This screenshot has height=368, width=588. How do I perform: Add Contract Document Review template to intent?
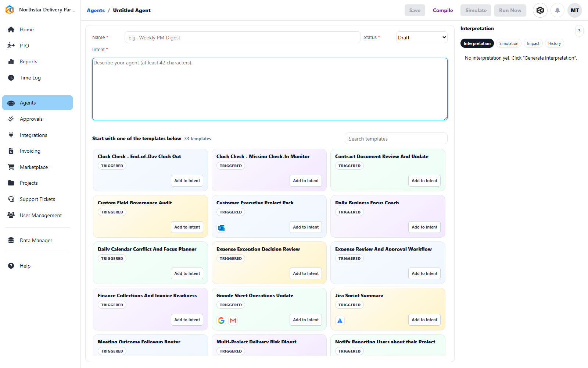pyautogui.click(x=424, y=181)
